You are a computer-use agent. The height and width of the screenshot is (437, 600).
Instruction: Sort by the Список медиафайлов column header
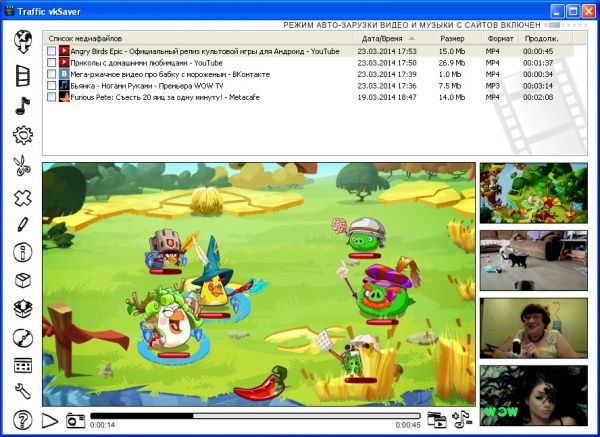[x=197, y=38]
